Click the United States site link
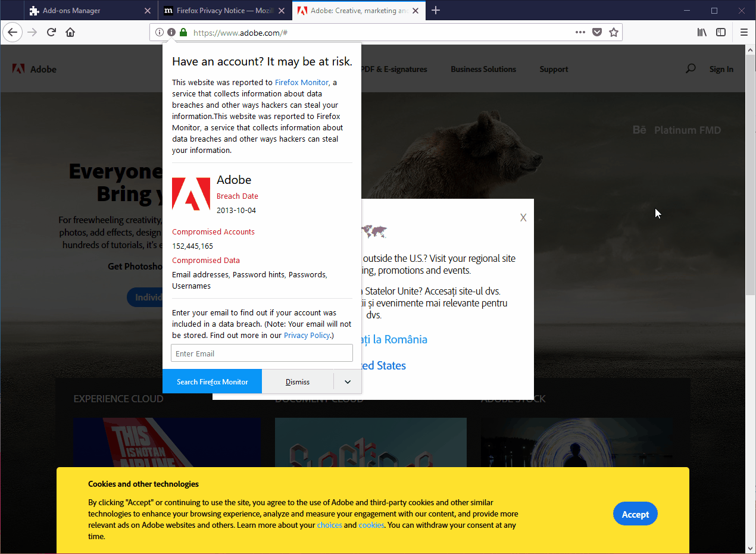Image resolution: width=756 pixels, height=554 pixels. pos(384,365)
